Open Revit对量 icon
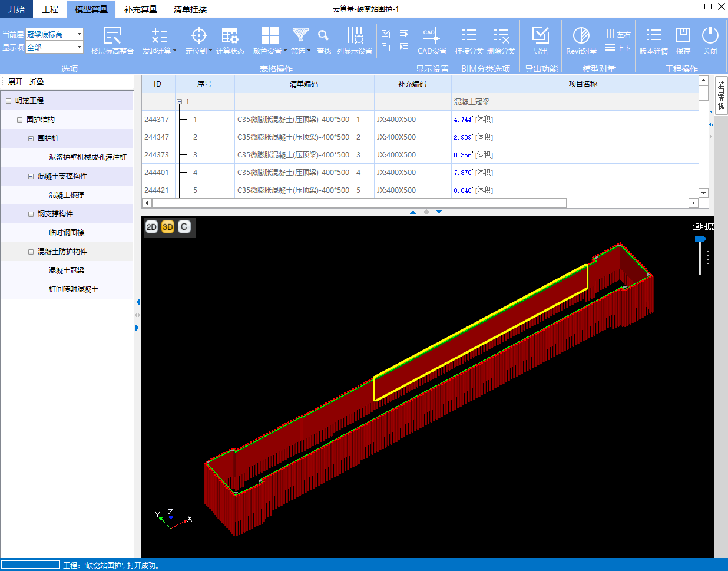The image size is (728, 571). [x=581, y=36]
